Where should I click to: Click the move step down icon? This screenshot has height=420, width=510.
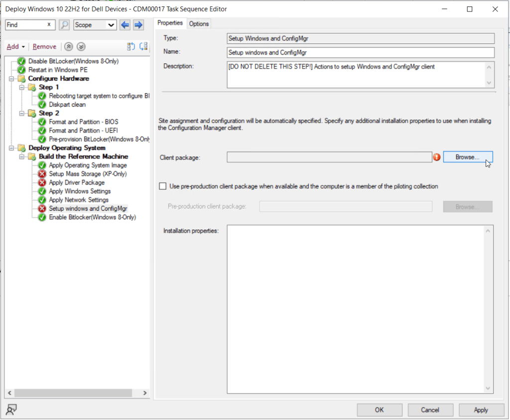point(81,46)
